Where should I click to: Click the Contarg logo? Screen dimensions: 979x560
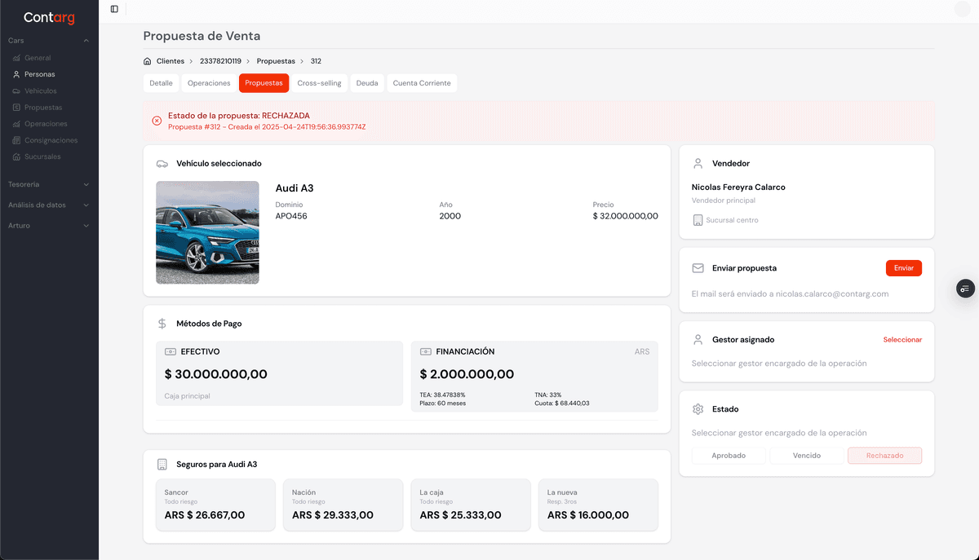point(49,17)
